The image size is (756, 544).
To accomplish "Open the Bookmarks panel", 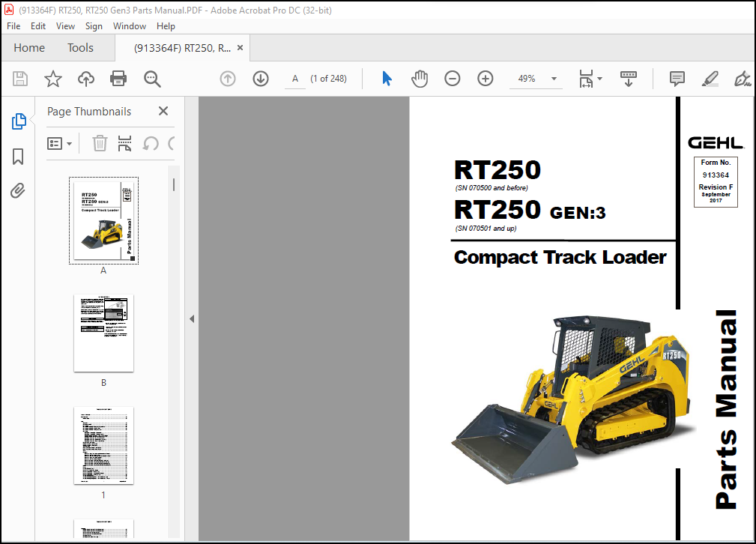I will (18, 157).
